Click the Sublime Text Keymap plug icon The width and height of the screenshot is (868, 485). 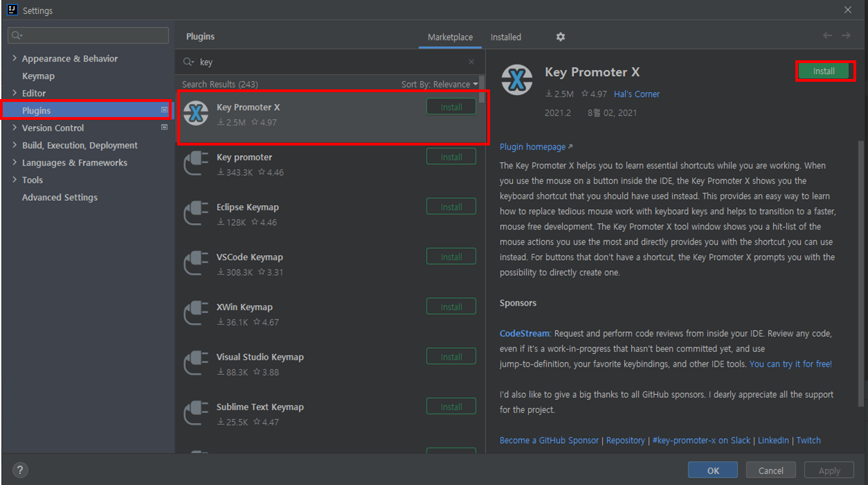[x=196, y=413]
